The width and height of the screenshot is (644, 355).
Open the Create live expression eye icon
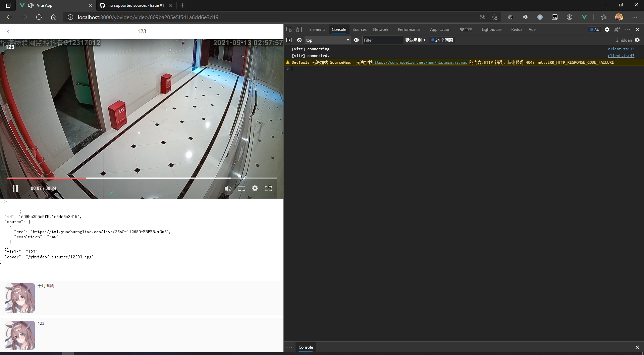356,40
